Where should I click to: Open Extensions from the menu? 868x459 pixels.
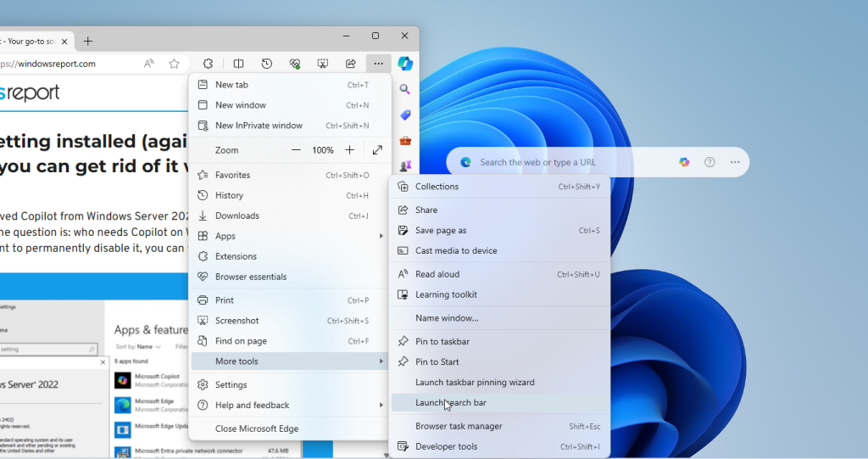290,257
